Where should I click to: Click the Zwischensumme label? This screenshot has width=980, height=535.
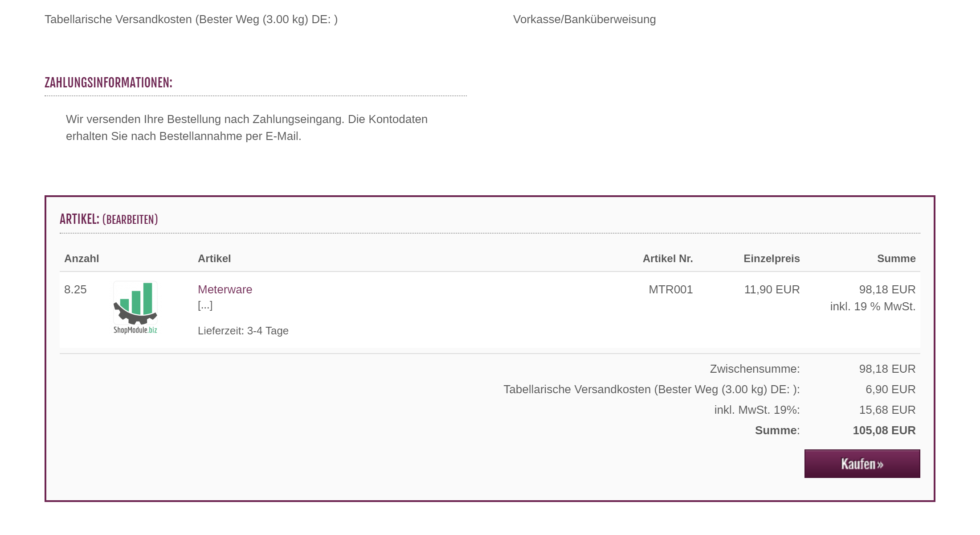coord(755,369)
